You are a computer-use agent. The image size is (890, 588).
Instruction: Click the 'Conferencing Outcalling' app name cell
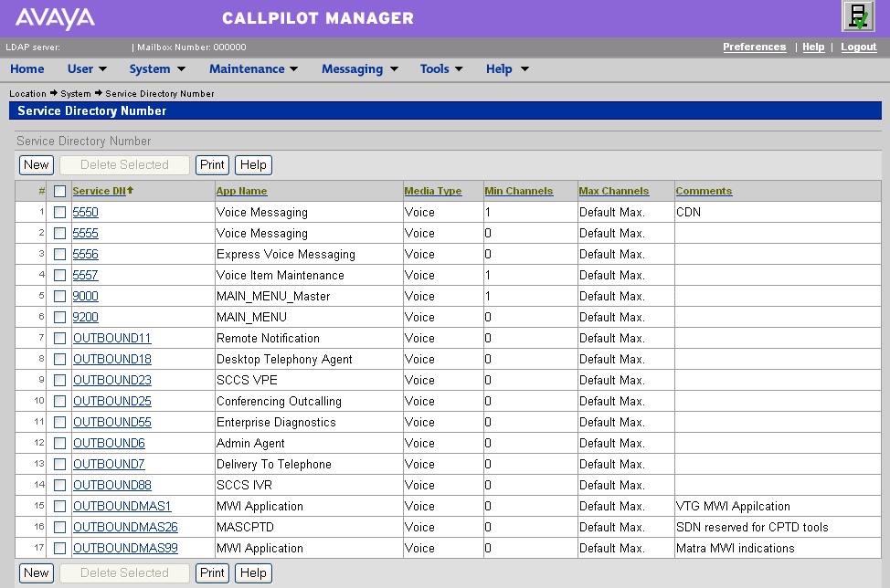tap(280, 402)
